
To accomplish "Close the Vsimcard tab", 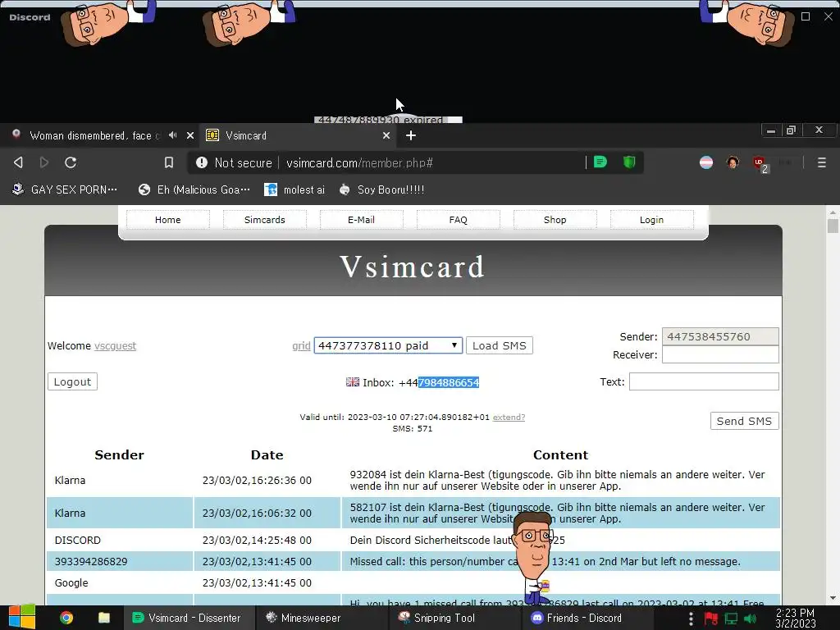I will click(x=386, y=135).
